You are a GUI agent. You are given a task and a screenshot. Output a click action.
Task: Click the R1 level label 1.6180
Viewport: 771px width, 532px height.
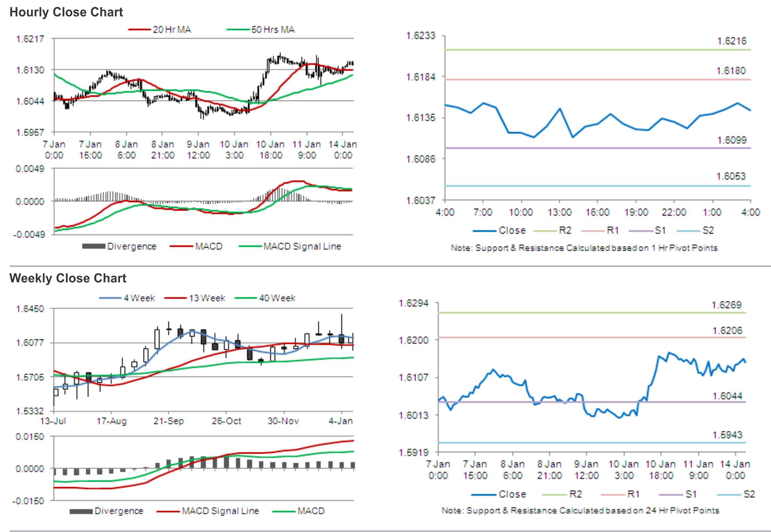731,71
